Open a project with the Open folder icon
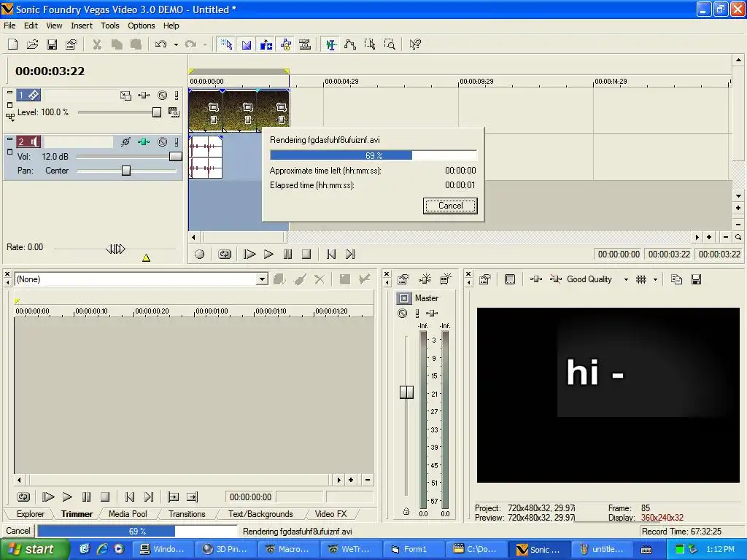Screen dimensions: 747x560 pos(32,44)
